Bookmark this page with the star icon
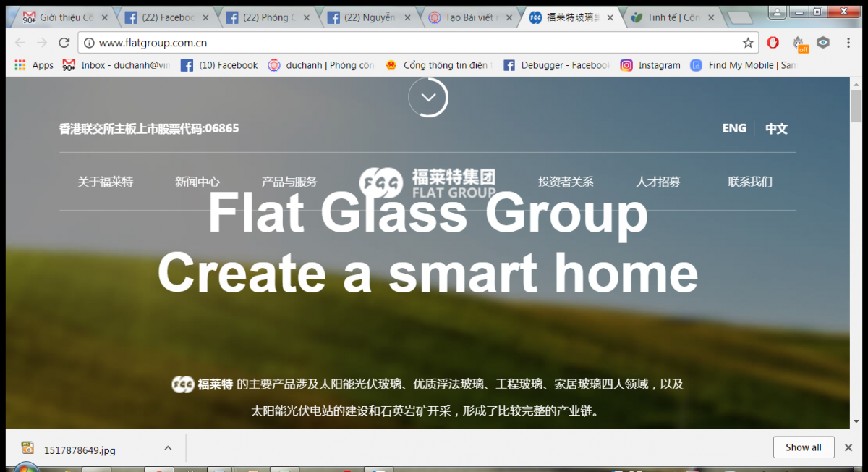The image size is (868, 472). [748, 43]
